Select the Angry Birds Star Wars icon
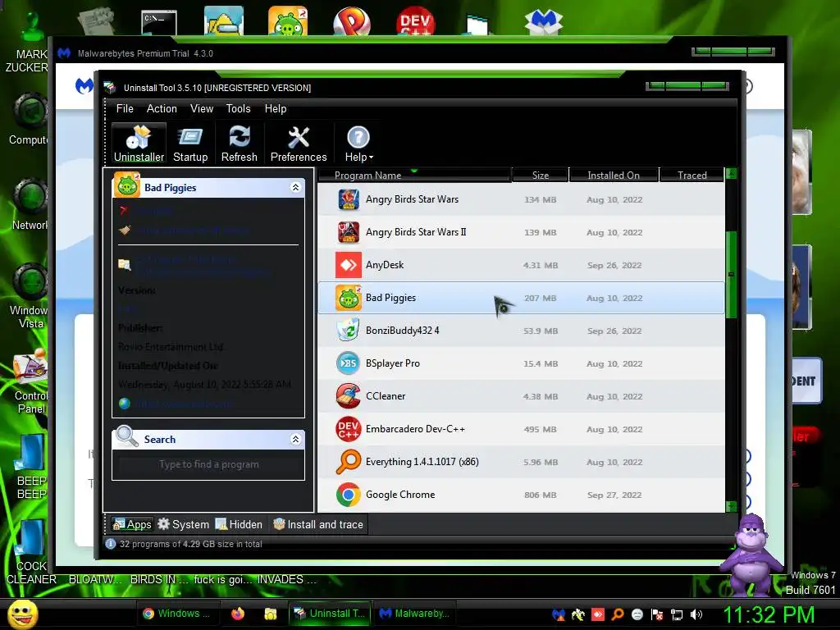This screenshot has width=840, height=630. [x=349, y=200]
